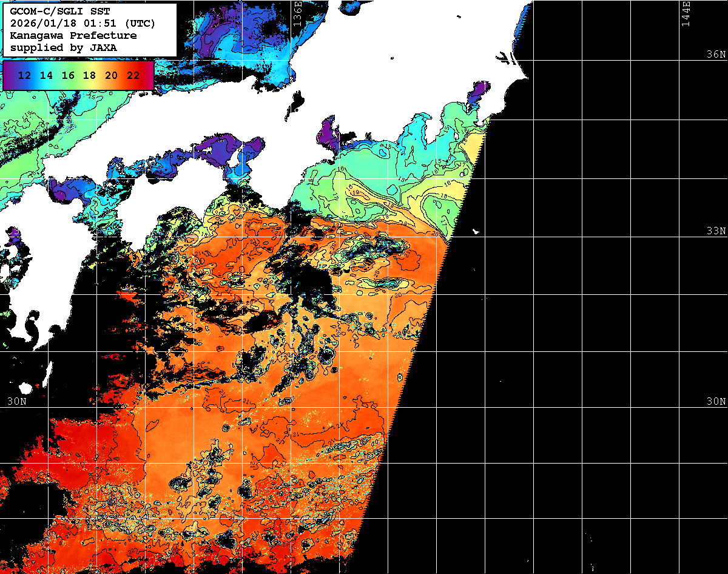
Task: Select the 22 value in the red legend end
Action: (133, 76)
